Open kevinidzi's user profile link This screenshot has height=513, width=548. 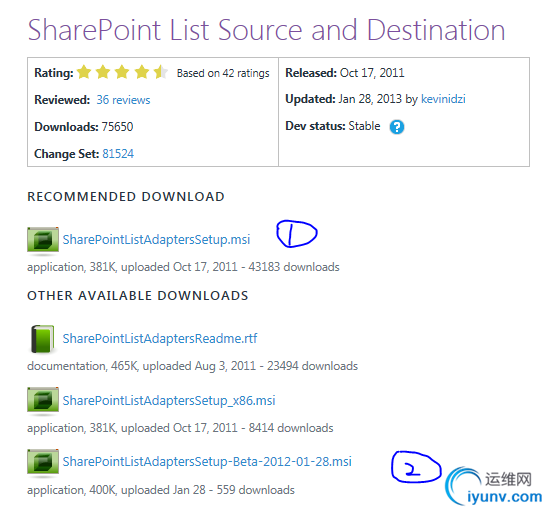[x=443, y=99]
